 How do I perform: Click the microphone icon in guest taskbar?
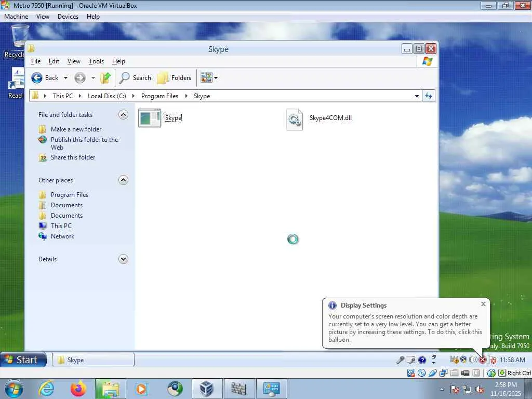click(401, 360)
